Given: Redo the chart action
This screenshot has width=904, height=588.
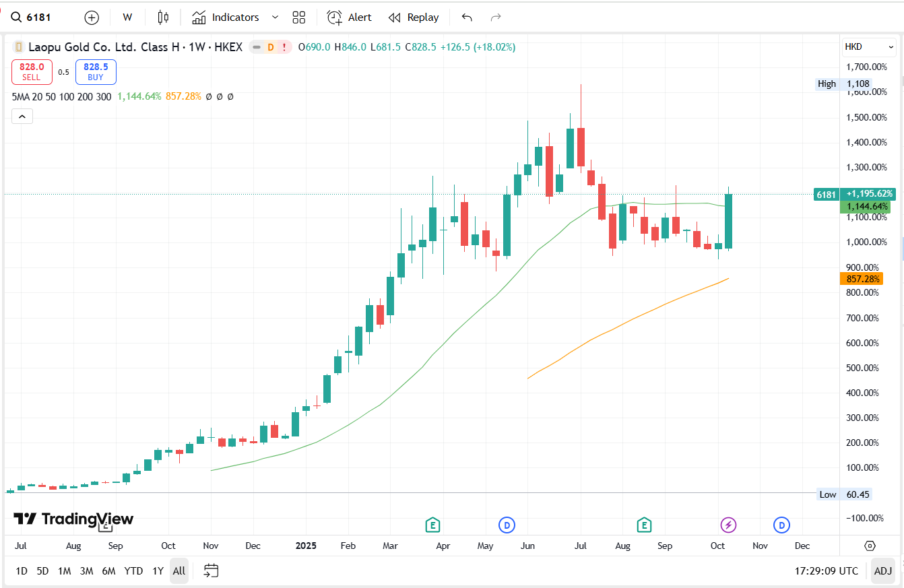Looking at the screenshot, I should click(x=496, y=18).
